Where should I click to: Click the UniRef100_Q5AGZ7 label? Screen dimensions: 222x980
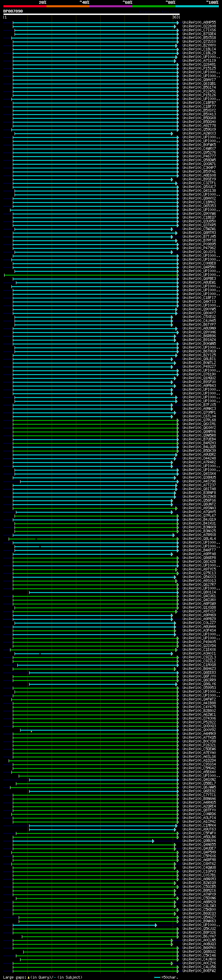(199, 917)
